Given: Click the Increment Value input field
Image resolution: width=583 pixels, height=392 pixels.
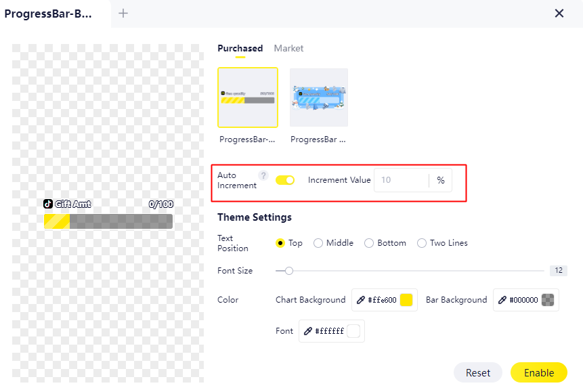Looking at the screenshot, I should click(402, 180).
